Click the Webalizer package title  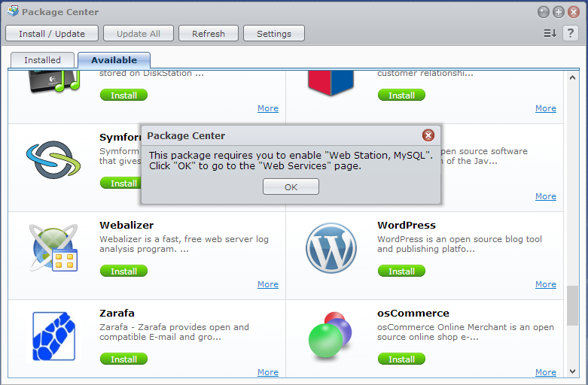tap(126, 225)
